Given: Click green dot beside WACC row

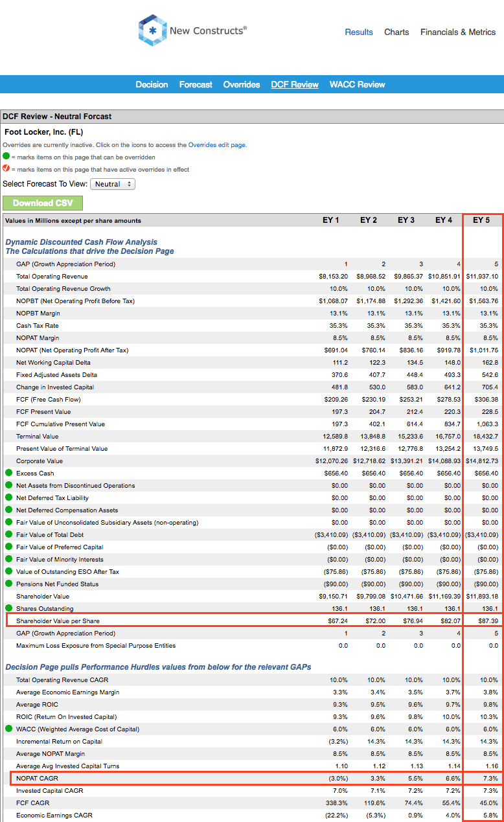Looking at the screenshot, I should coord(8,729).
